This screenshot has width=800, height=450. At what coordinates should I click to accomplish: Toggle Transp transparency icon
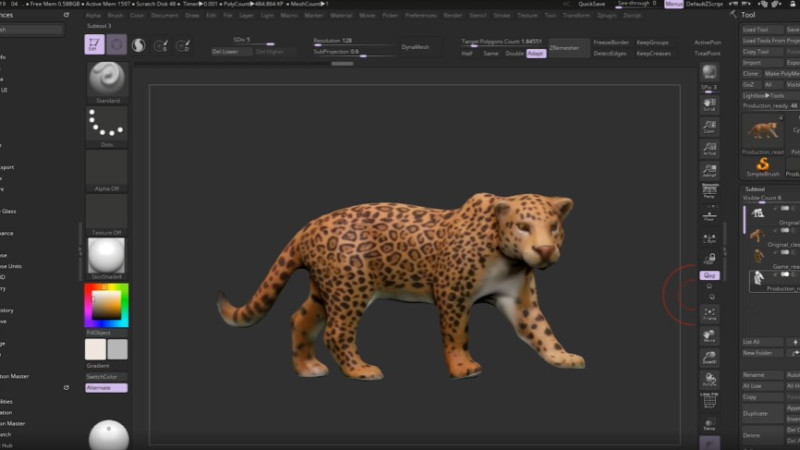(709, 424)
